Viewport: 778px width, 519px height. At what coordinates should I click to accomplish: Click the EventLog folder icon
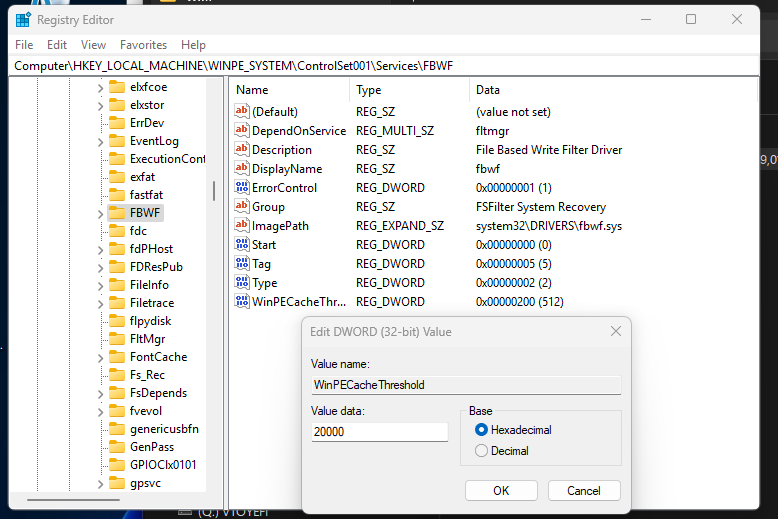click(117, 141)
